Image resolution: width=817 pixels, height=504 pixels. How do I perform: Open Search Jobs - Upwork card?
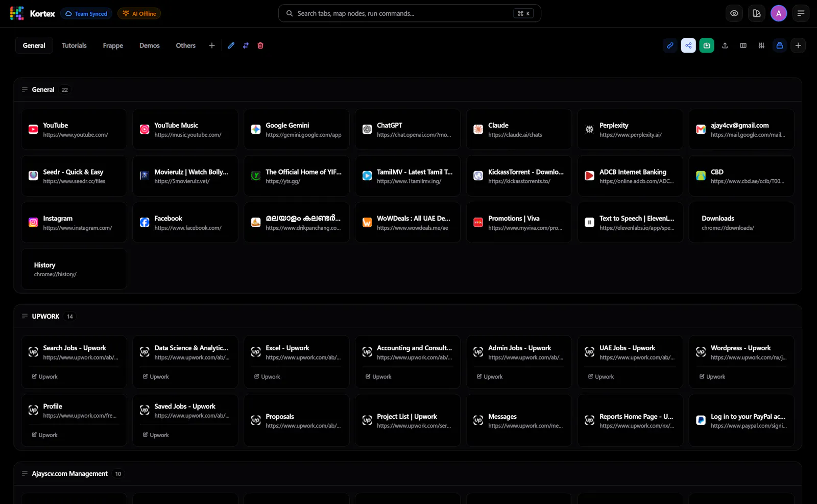tap(74, 362)
